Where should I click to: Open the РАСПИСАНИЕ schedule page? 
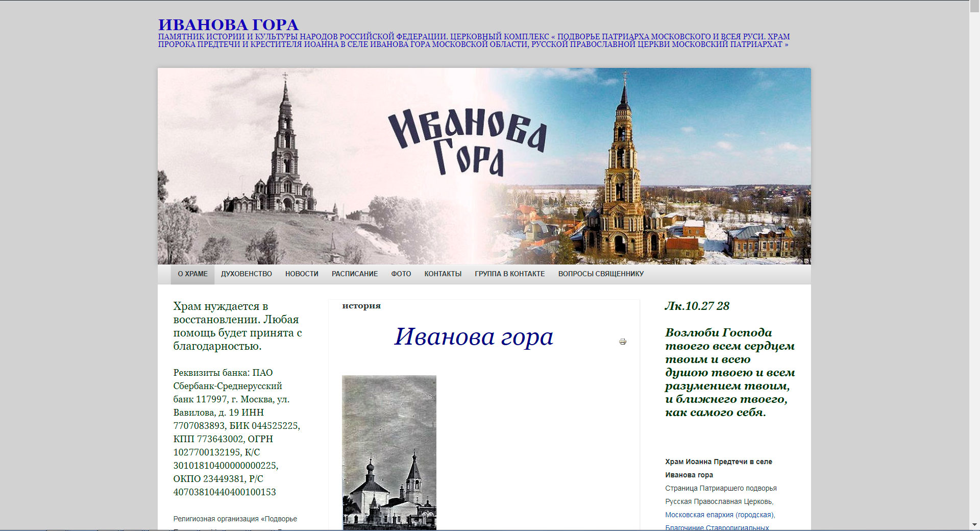click(355, 274)
